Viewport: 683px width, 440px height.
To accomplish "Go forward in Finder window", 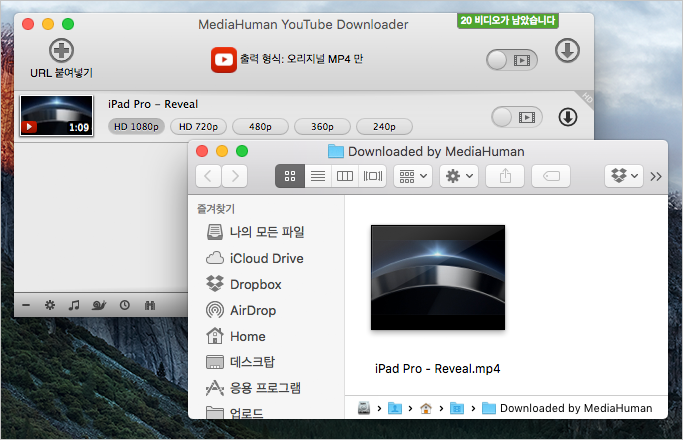I will click(x=235, y=176).
